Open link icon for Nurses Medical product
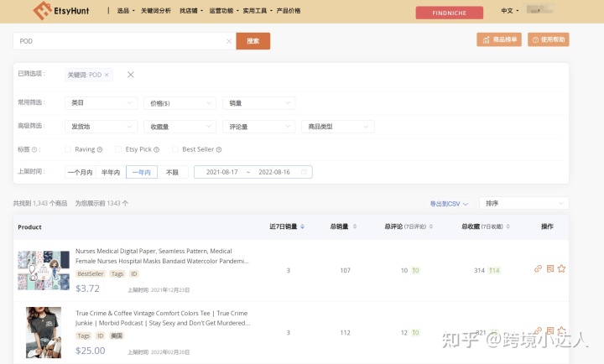 click(x=538, y=269)
